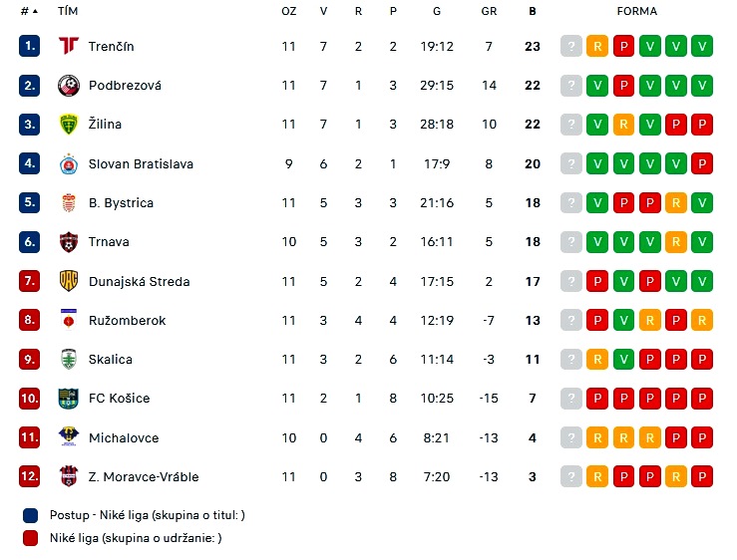Sort standings by B points column
The width and height of the screenshot is (737, 560).
pos(533,11)
